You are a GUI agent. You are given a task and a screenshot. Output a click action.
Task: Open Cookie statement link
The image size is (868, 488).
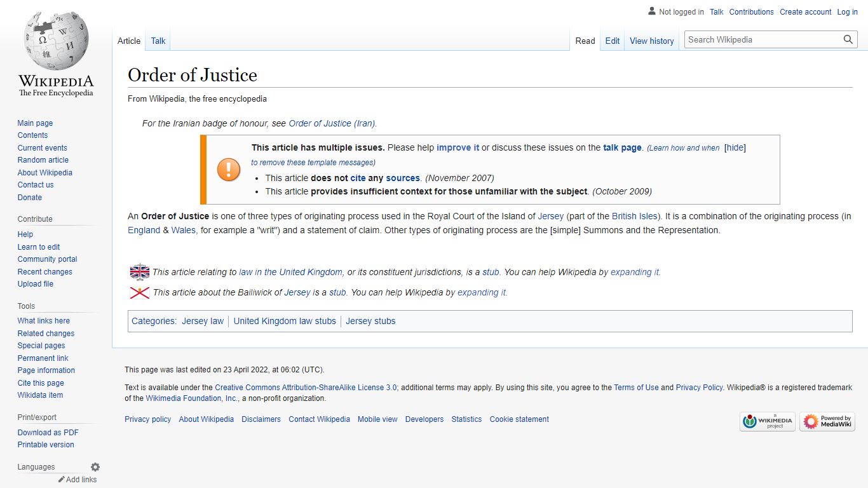point(519,419)
